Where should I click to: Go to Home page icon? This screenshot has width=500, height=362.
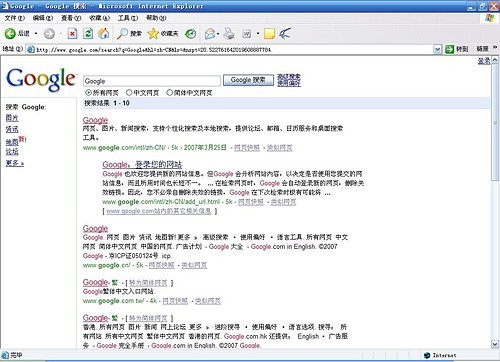coord(104,33)
